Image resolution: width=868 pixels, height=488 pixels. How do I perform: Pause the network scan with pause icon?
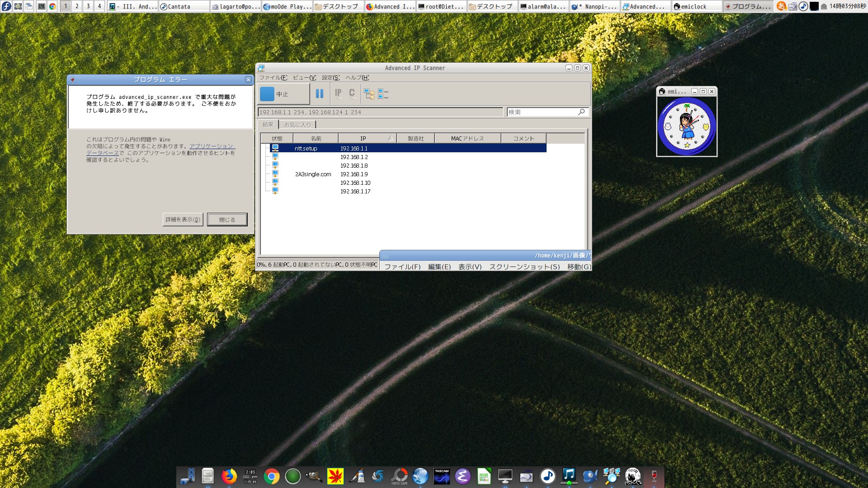(x=320, y=94)
